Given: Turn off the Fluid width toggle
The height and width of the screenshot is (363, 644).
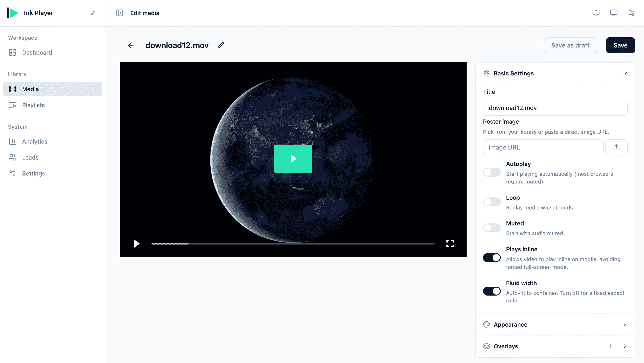Looking at the screenshot, I should click(x=492, y=291).
